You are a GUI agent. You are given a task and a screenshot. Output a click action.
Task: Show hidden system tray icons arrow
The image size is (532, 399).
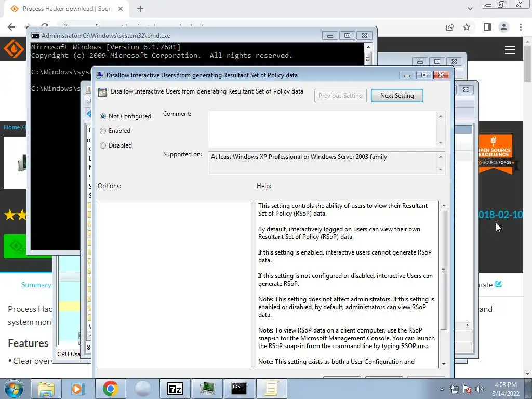pyautogui.click(x=442, y=389)
